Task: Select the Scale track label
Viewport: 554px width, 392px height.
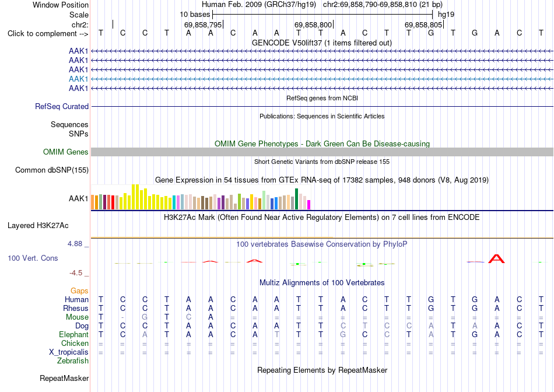Action: click(79, 15)
